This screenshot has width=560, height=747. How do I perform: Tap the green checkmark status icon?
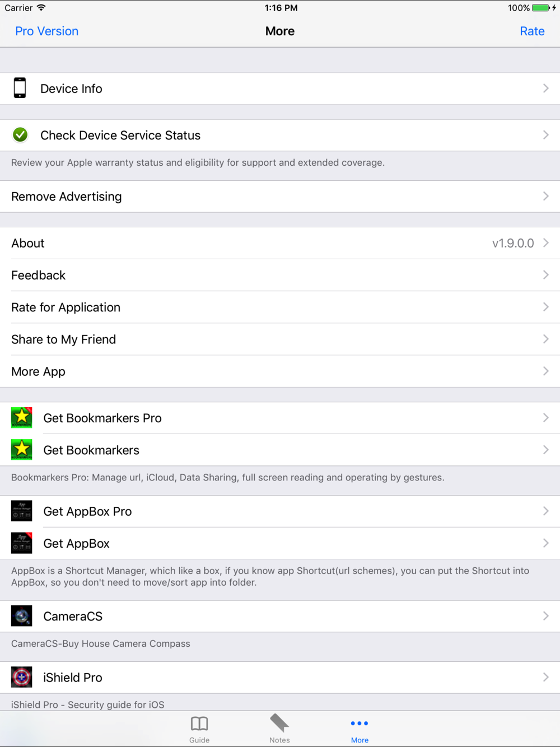(x=20, y=135)
